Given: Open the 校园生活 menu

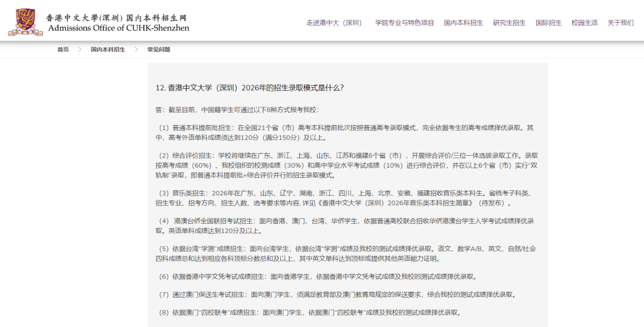Looking at the screenshot, I should pyautogui.click(x=584, y=23).
